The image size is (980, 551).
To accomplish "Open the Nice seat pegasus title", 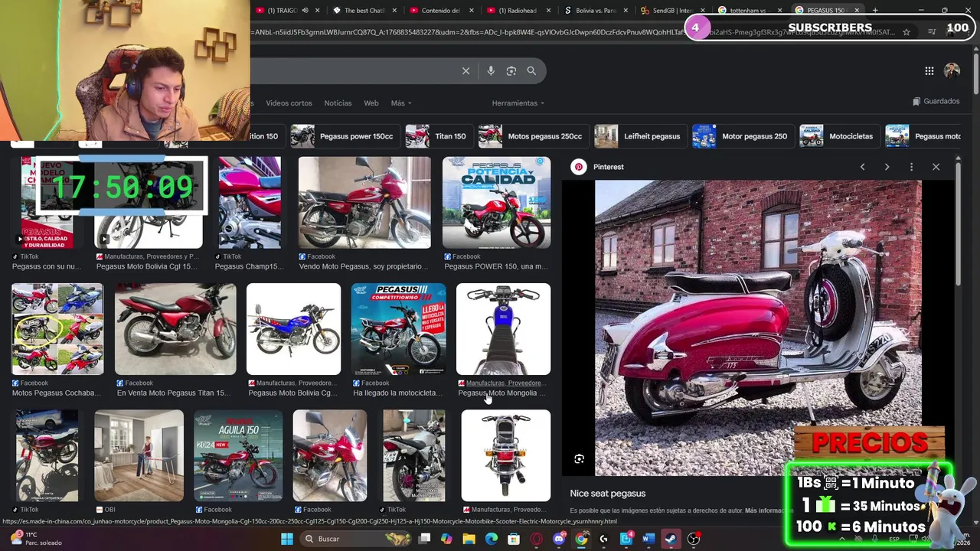I will [x=608, y=494].
